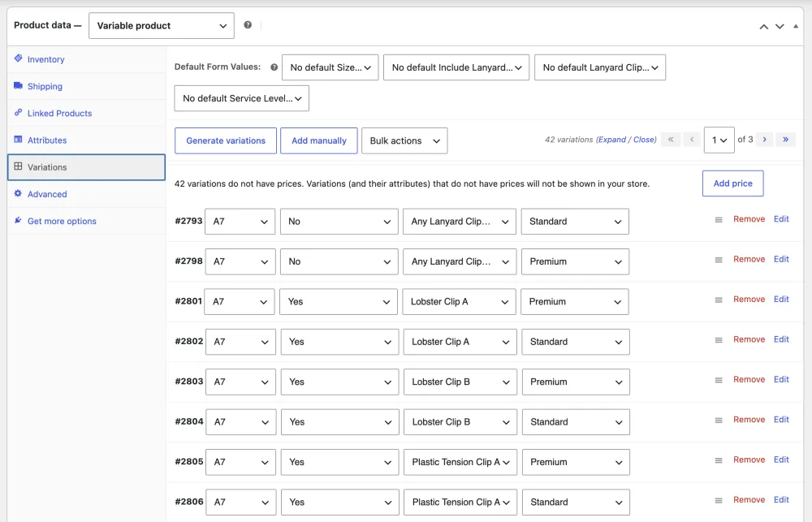Click the drag handle for variation #2803
This screenshot has height=522, width=812.
point(719,380)
